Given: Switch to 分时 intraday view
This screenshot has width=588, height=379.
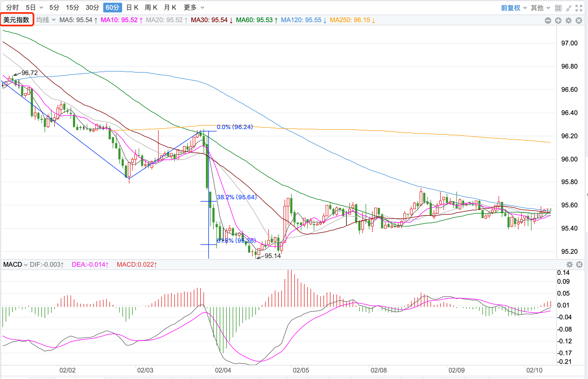Looking at the screenshot, I should click(x=12, y=8).
